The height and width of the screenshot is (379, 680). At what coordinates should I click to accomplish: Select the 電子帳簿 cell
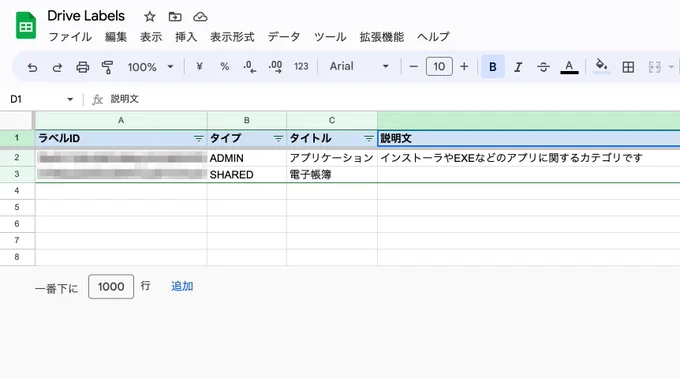click(332, 174)
